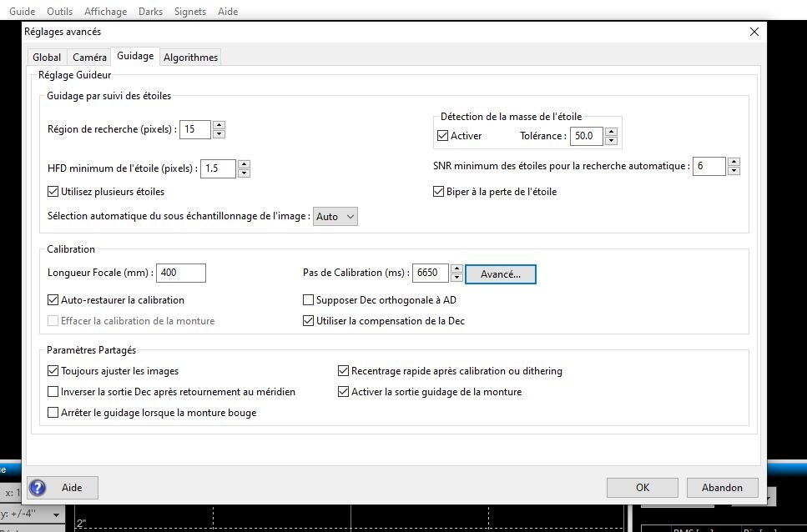Image resolution: width=807 pixels, height=532 pixels.
Task: Decrease SNR minimum des étoiles value
Action: click(x=734, y=171)
